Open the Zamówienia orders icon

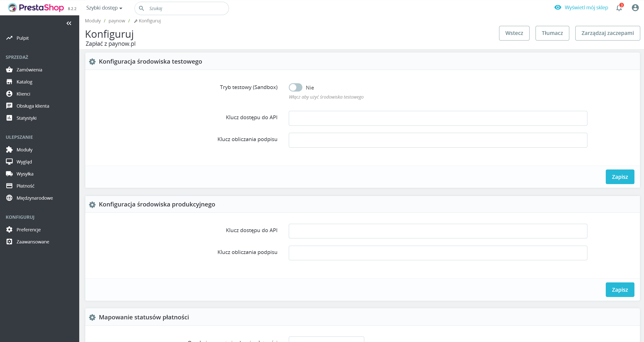click(9, 70)
